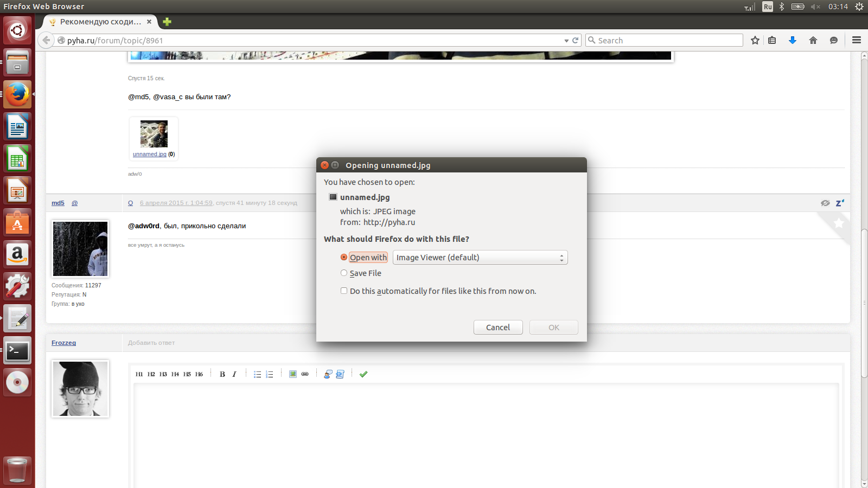
Task: Open the keyboard layout Ru indicator
Action: [x=767, y=7]
